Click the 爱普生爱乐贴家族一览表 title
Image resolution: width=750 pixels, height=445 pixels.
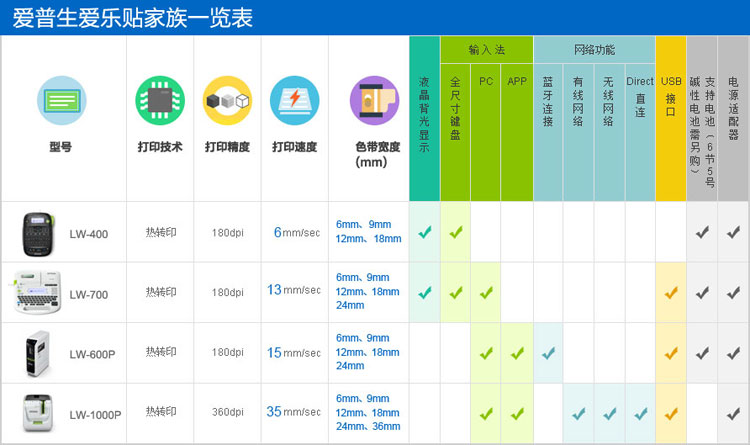[132, 18]
